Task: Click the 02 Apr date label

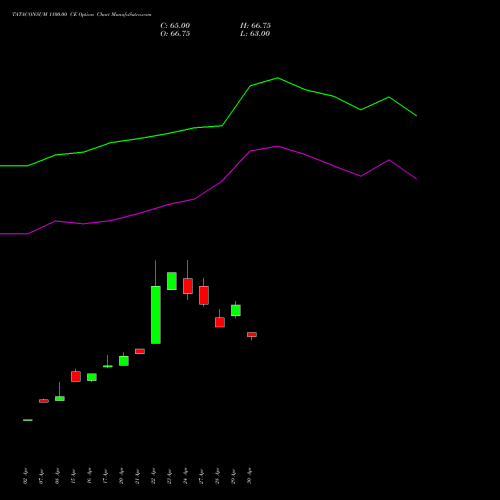Action: 26,476
